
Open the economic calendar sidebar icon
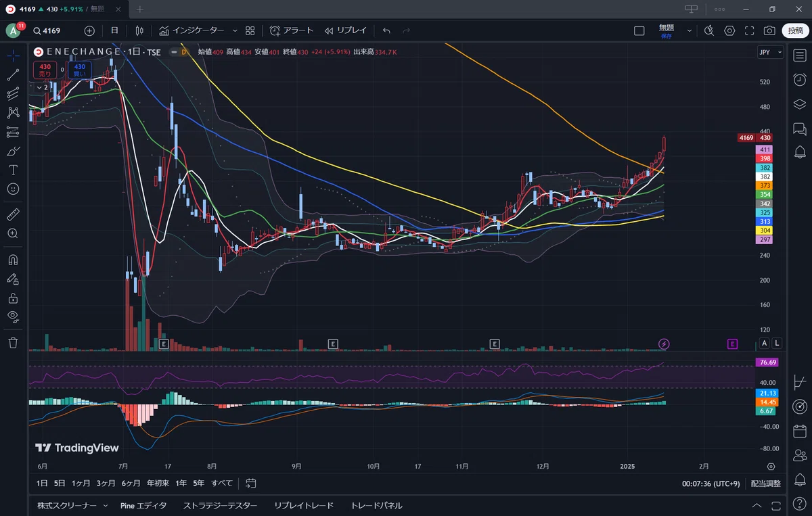(x=799, y=431)
